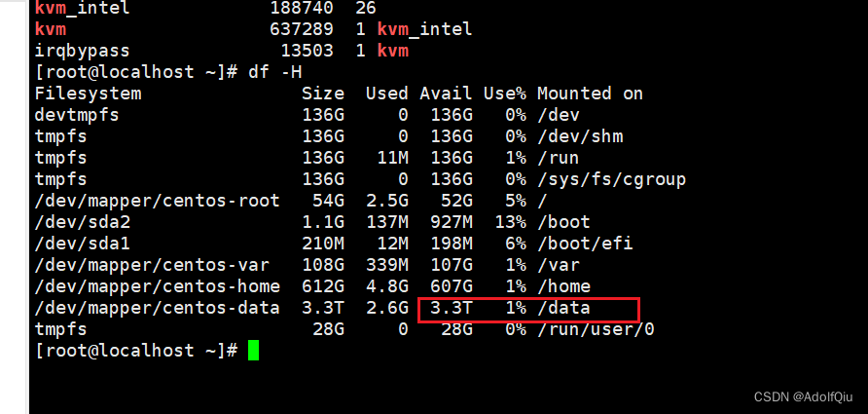The image size is (868, 414).
Task: Click the 'Mounted on' column header
Action: pos(590,94)
